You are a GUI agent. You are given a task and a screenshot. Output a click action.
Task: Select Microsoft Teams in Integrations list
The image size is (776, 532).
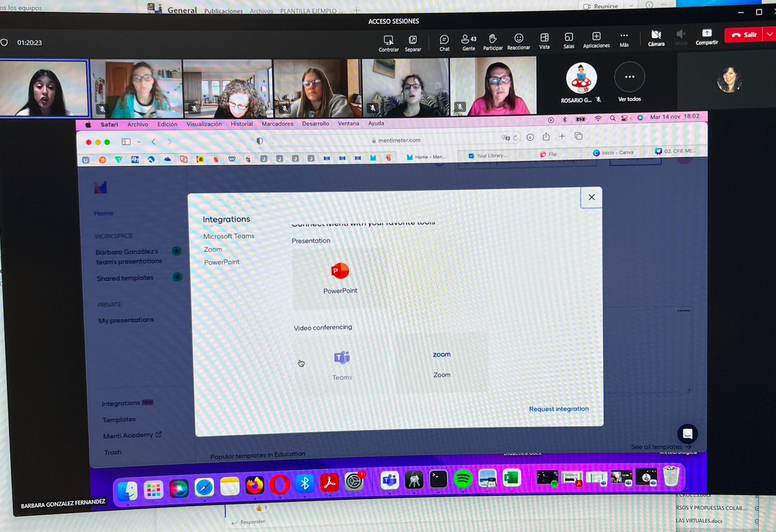(229, 236)
